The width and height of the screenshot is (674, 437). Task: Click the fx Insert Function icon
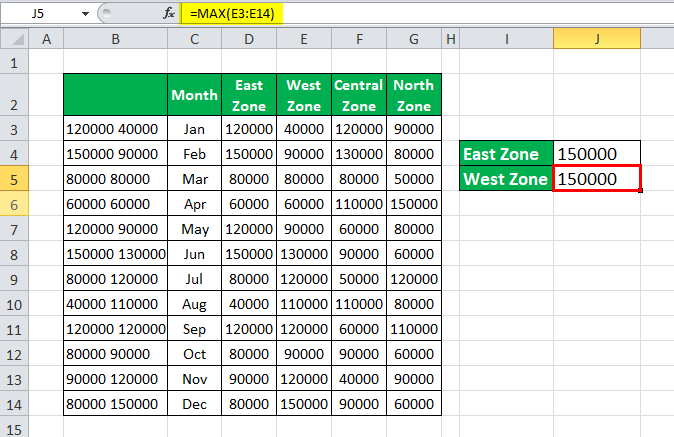pyautogui.click(x=169, y=13)
